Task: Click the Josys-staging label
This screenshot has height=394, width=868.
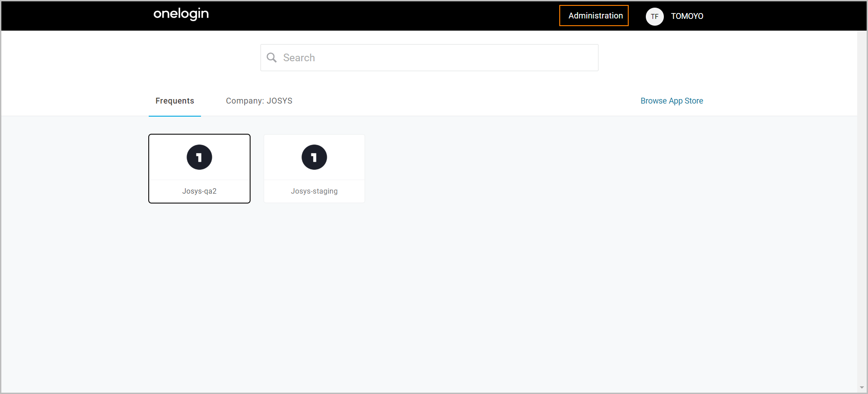Action: [x=314, y=191]
